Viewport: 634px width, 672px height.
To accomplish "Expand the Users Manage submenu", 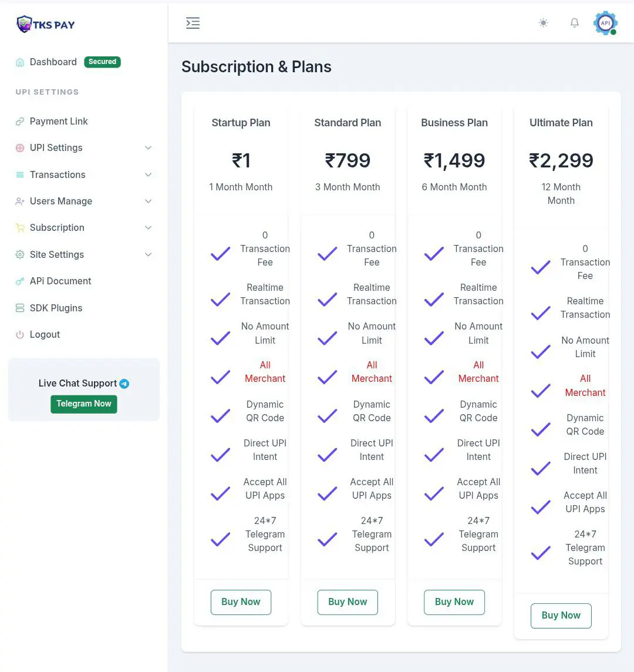I will (x=148, y=201).
